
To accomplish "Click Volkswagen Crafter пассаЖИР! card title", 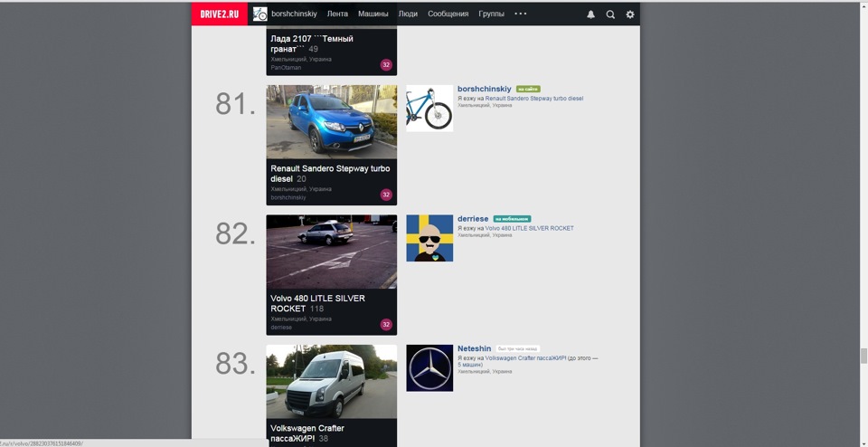I will (307, 433).
